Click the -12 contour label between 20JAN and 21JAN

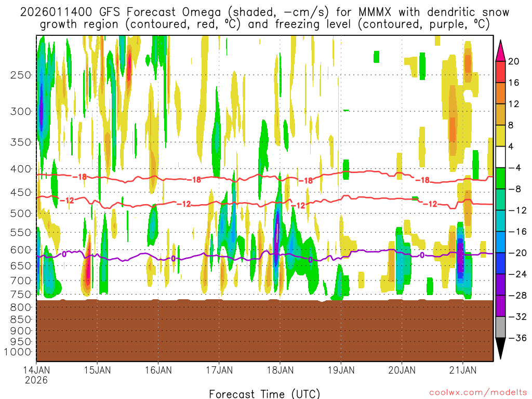click(430, 204)
